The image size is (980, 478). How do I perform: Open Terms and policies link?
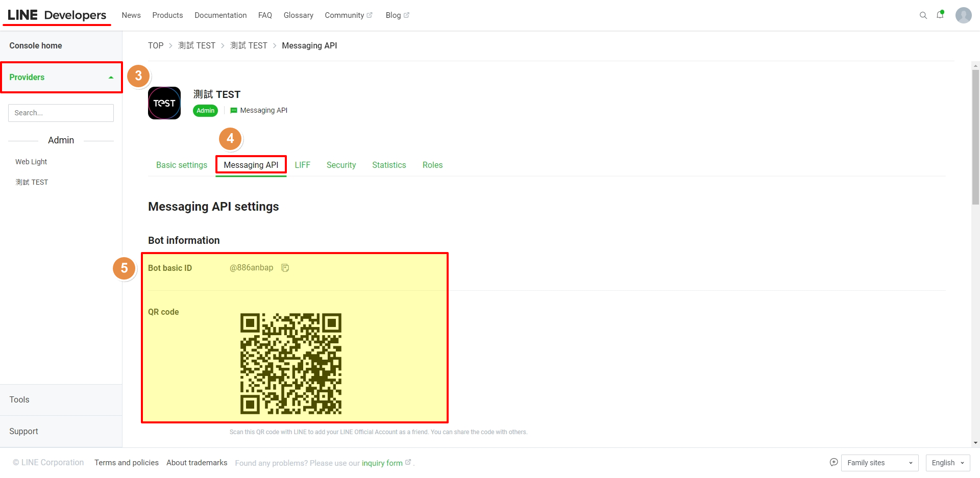coord(127,463)
